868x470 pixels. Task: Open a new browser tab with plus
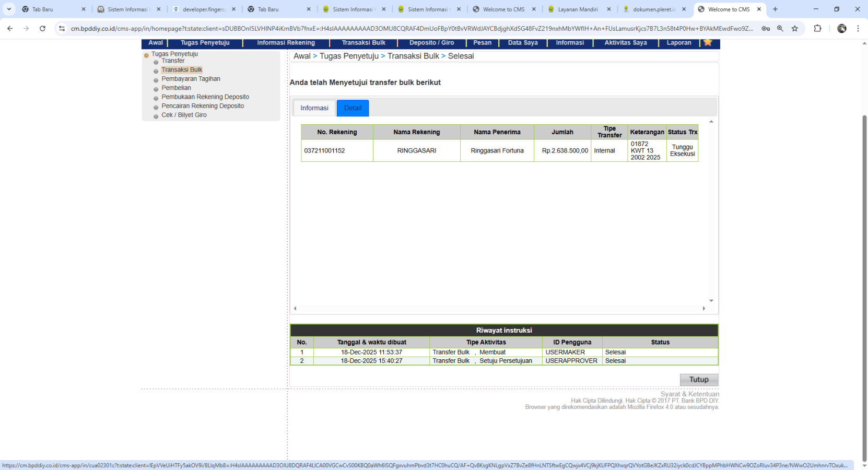tap(775, 9)
